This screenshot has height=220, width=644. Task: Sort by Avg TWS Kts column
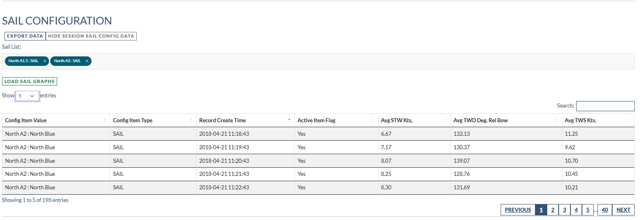597,120
